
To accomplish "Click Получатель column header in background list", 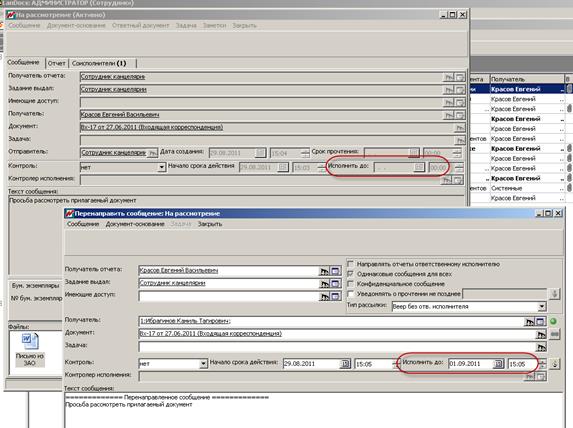I will click(x=526, y=79).
